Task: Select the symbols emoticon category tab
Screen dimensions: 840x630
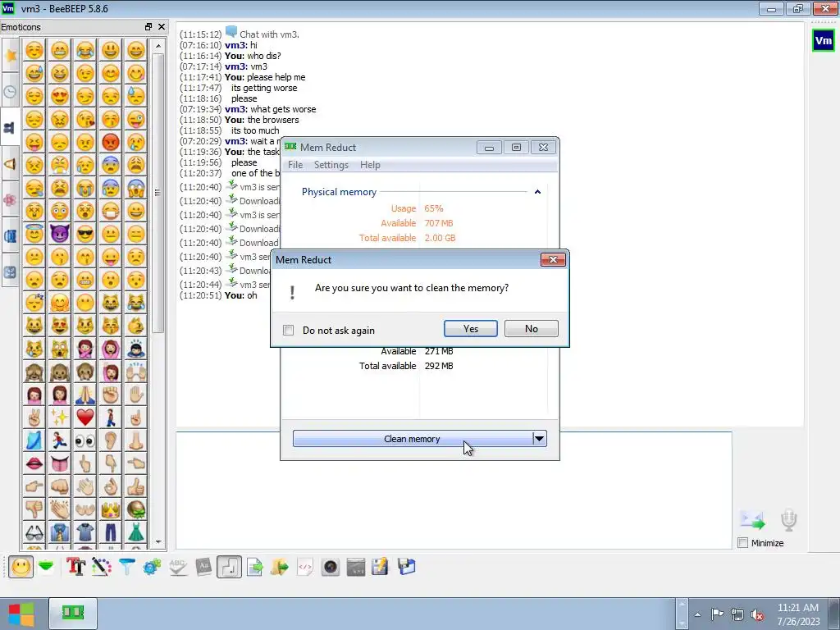Action: tap(10, 272)
